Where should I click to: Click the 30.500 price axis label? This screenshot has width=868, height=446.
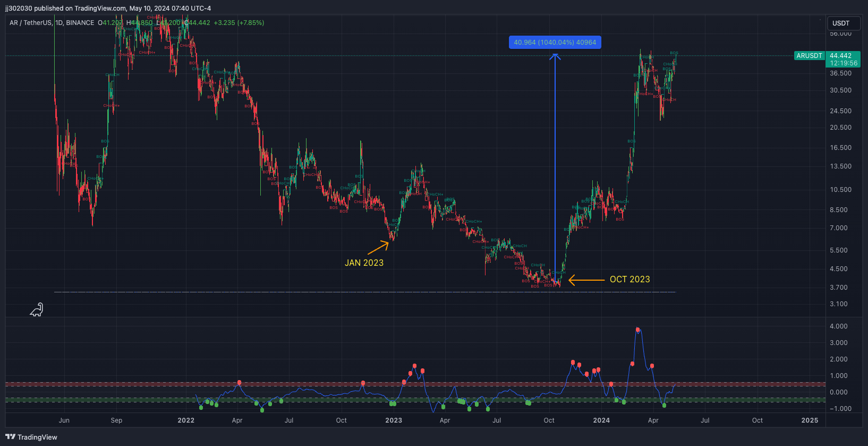(840, 90)
